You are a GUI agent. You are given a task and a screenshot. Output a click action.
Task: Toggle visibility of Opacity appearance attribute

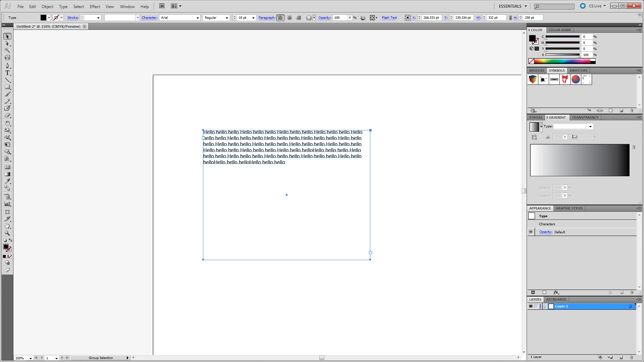(x=531, y=232)
